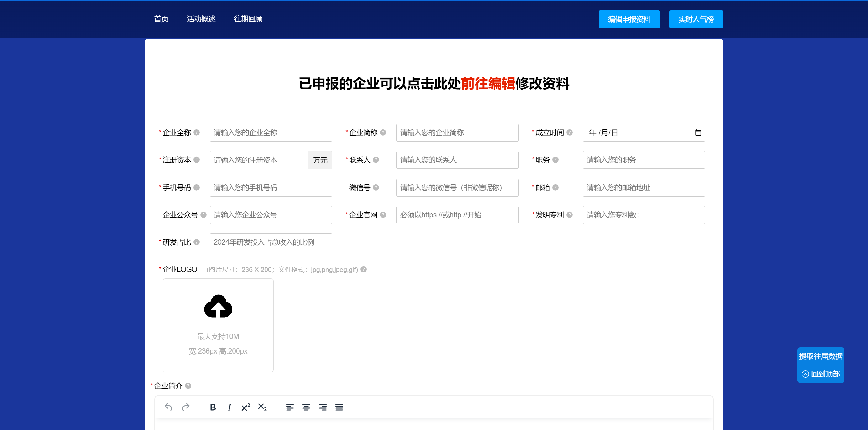The height and width of the screenshot is (430, 868).
Task: Click help icon next to 发明专利
Action: tap(570, 215)
